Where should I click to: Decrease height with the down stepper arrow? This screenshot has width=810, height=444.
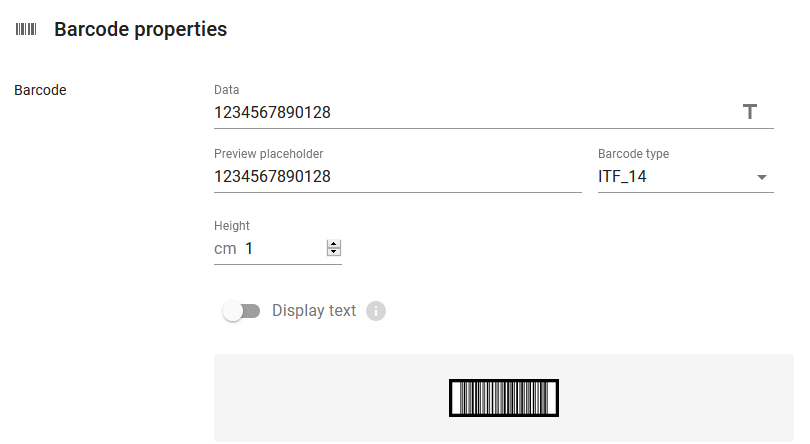tap(334, 252)
